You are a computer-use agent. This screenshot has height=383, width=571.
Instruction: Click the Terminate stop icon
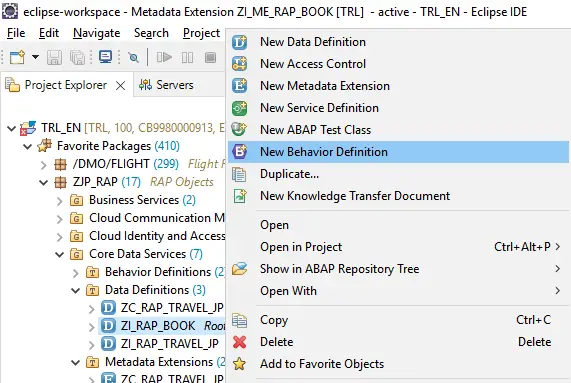pos(210,57)
